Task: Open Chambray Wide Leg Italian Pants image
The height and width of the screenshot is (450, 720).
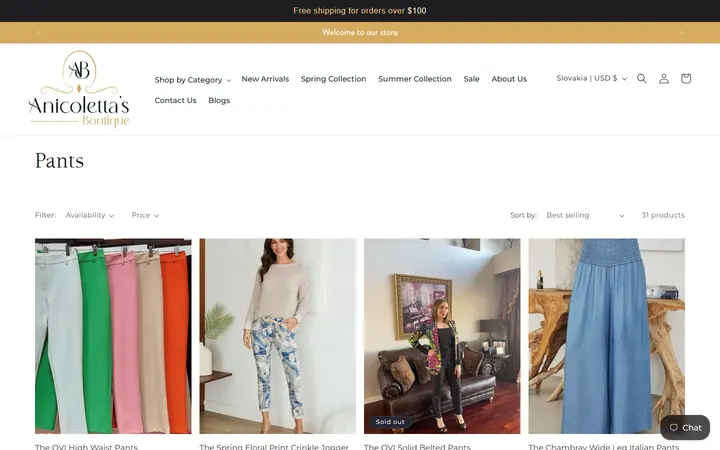Action: [x=607, y=336]
